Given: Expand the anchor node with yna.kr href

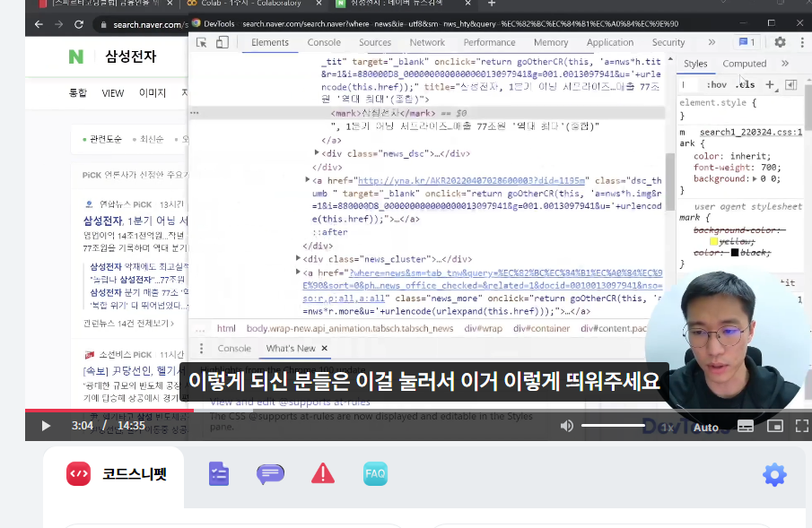Looking at the screenshot, I should [307, 179].
